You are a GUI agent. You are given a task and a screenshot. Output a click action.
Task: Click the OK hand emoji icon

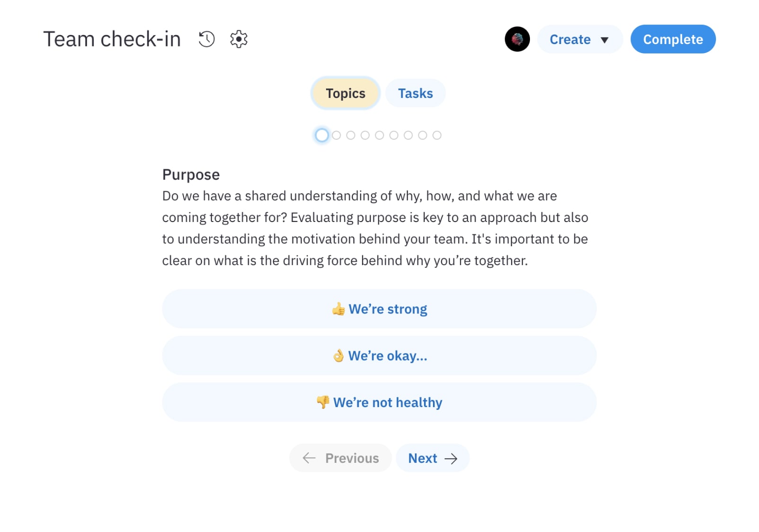click(x=338, y=355)
